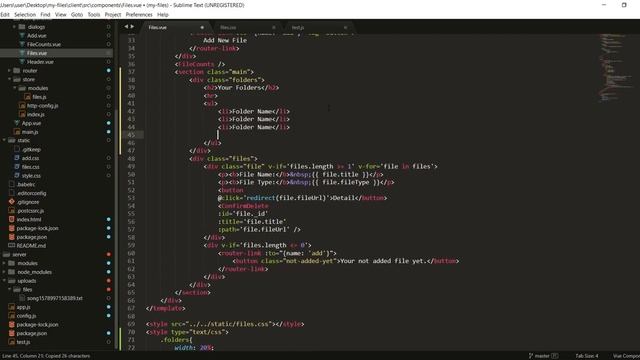The image size is (640, 360).
Task: Open the Tools menu
Action: pyautogui.click(x=94, y=14)
